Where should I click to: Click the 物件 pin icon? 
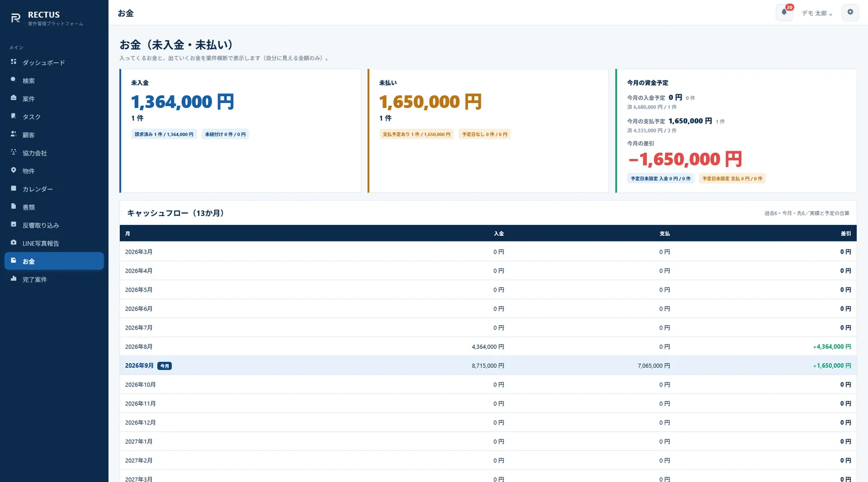click(14, 170)
